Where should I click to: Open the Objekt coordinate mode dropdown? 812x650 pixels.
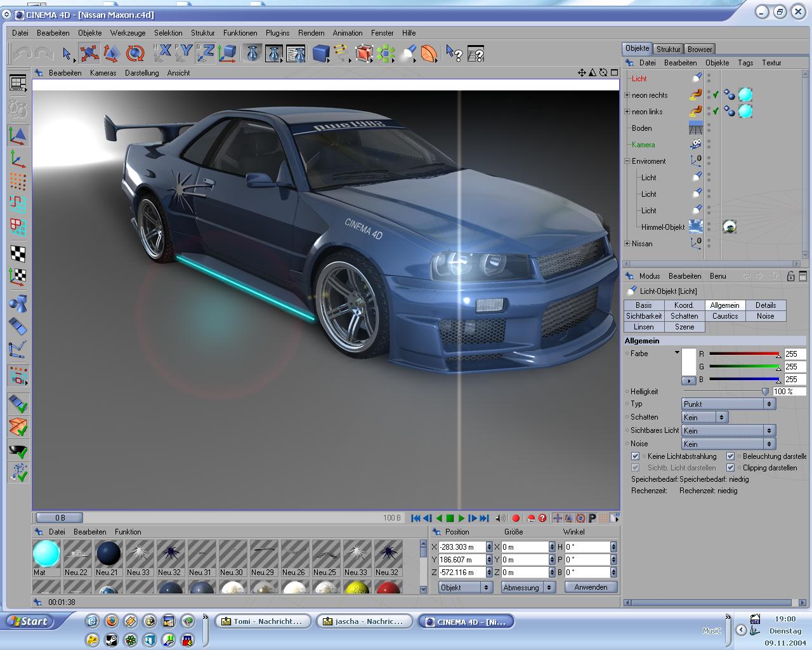coord(466,588)
